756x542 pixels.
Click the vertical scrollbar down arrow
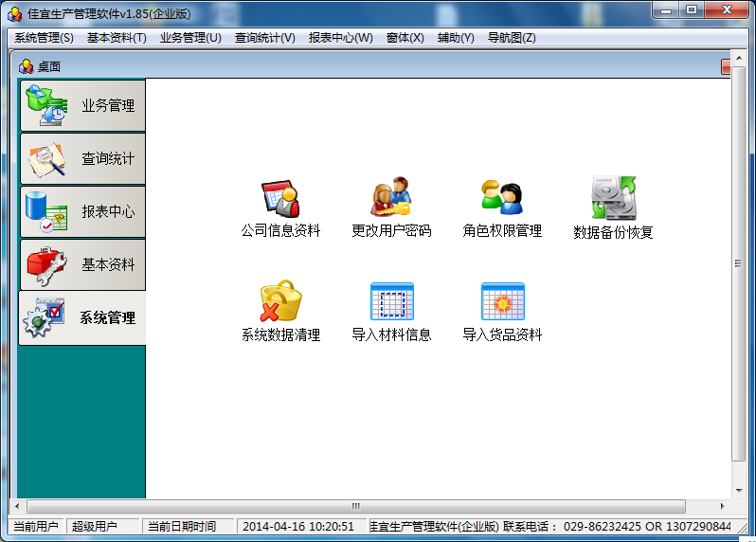(x=739, y=491)
